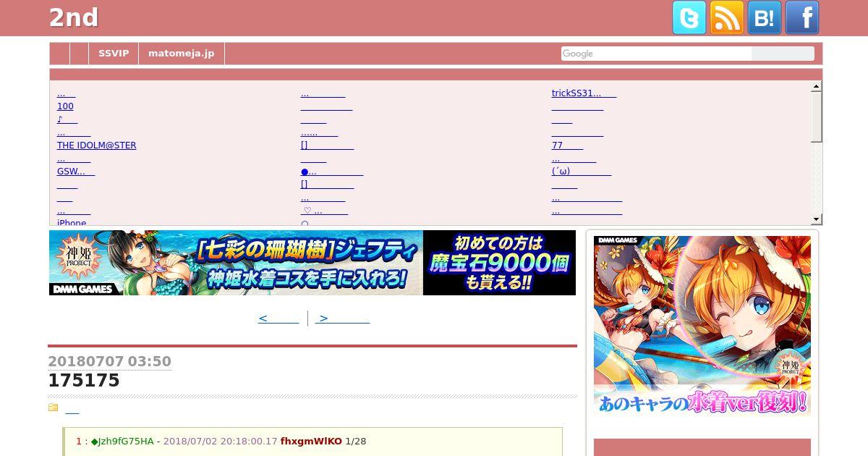Open THE IDOLM@STER link
Image resolution: width=868 pixels, height=456 pixels.
click(97, 145)
